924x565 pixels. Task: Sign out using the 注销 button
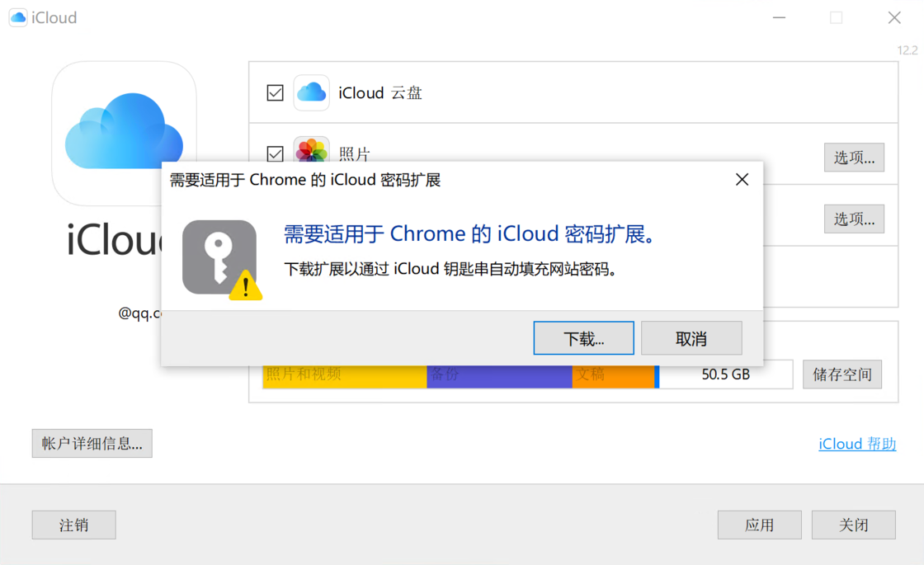point(73,525)
